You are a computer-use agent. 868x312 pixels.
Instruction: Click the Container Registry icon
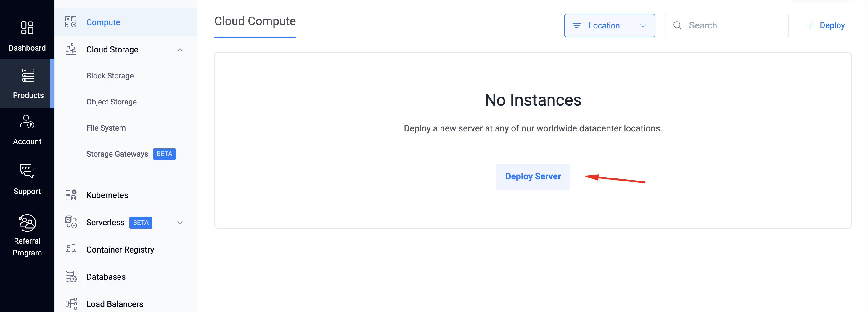point(71,250)
